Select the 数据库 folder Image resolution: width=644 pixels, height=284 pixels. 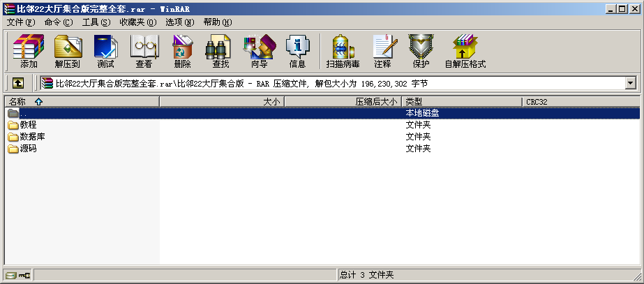pyautogui.click(x=32, y=137)
